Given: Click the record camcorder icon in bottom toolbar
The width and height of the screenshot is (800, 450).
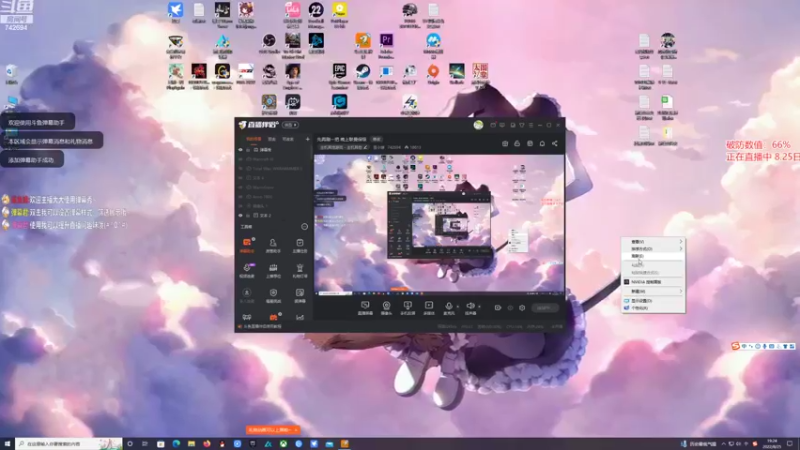Looking at the screenshot, I should click(x=497, y=308).
